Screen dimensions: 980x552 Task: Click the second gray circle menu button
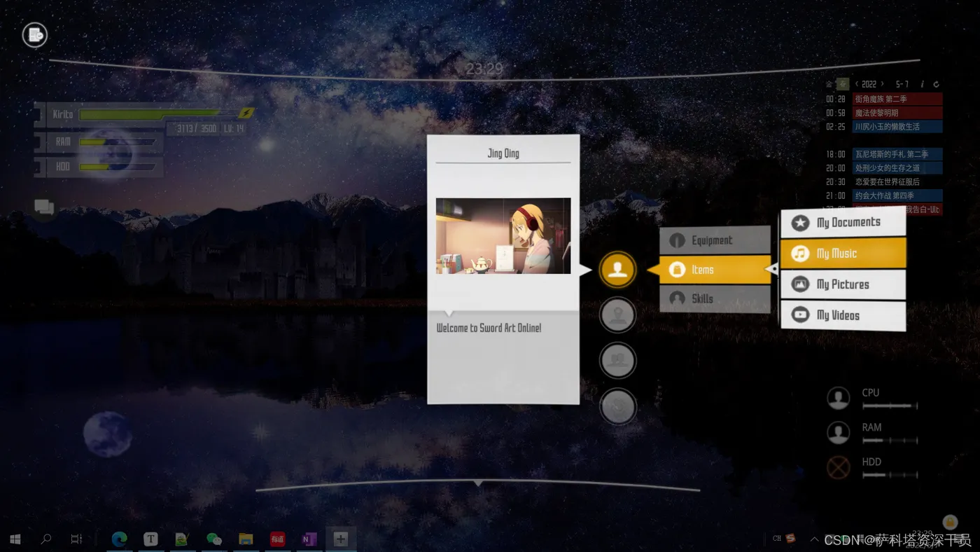click(x=617, y=315)
